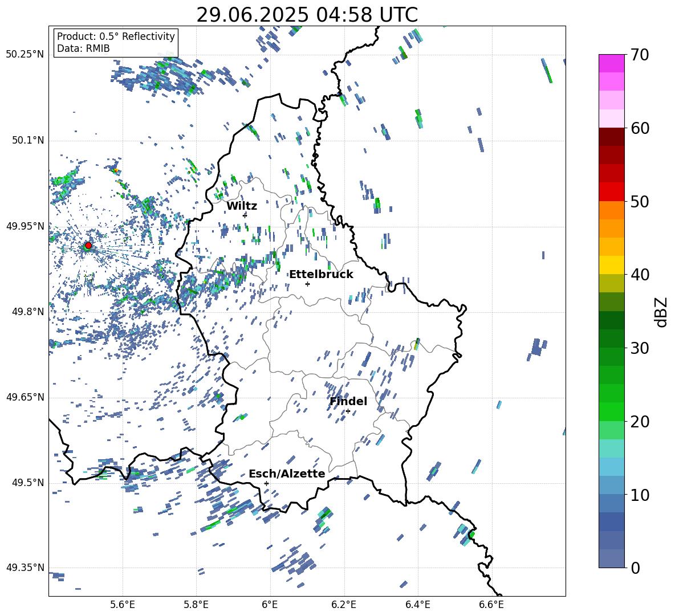Click the 6.2°E longitude label
Viewport: 675px width, 616px height.
pyautogui.click(x=344, y=605)
